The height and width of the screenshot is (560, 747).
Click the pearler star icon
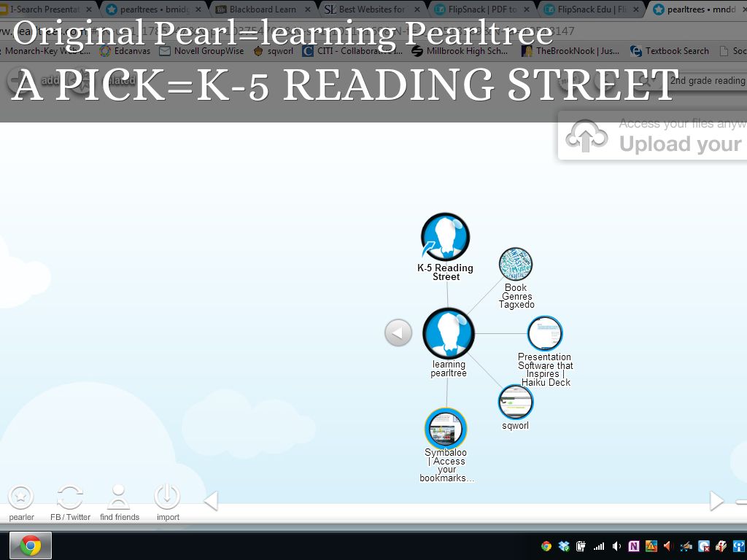pos(21,497)
